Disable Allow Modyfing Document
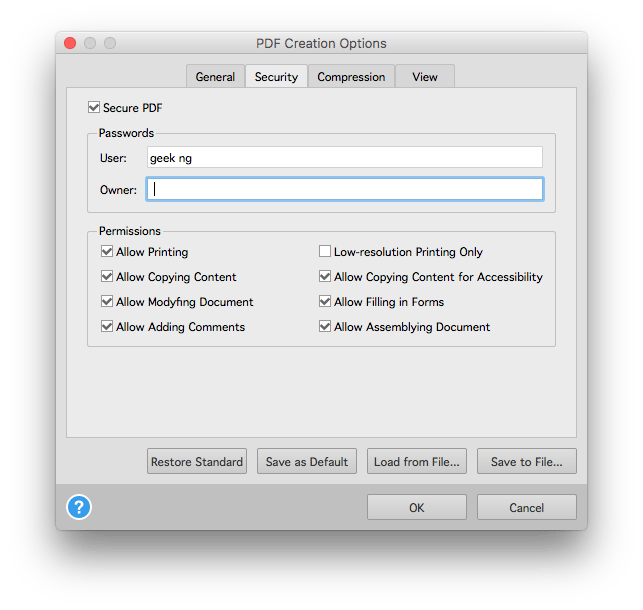This screenshot has height=610, width=643. click(x=107, y=301)
